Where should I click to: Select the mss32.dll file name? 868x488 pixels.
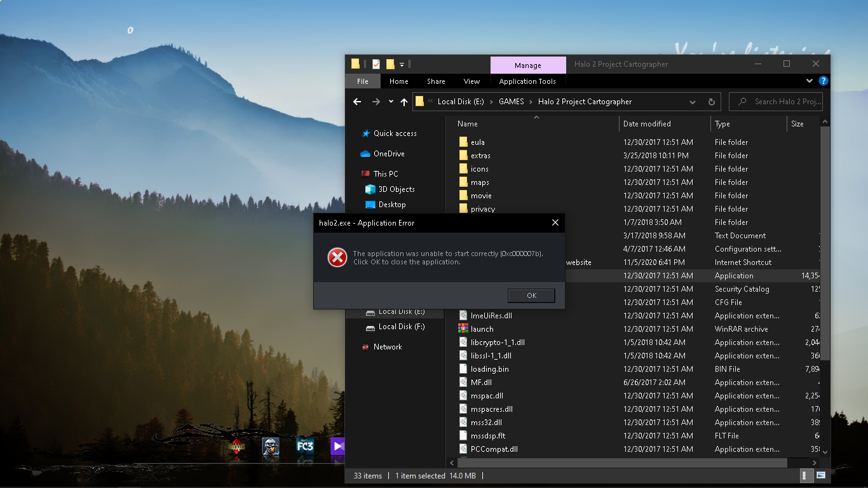coord(486,423)
